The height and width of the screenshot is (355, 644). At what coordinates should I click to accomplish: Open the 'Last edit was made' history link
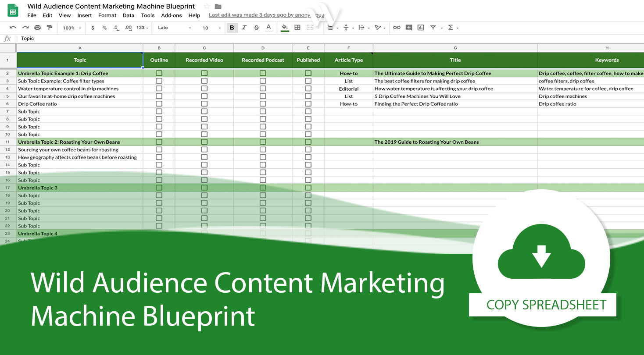[x=267, y=15]
